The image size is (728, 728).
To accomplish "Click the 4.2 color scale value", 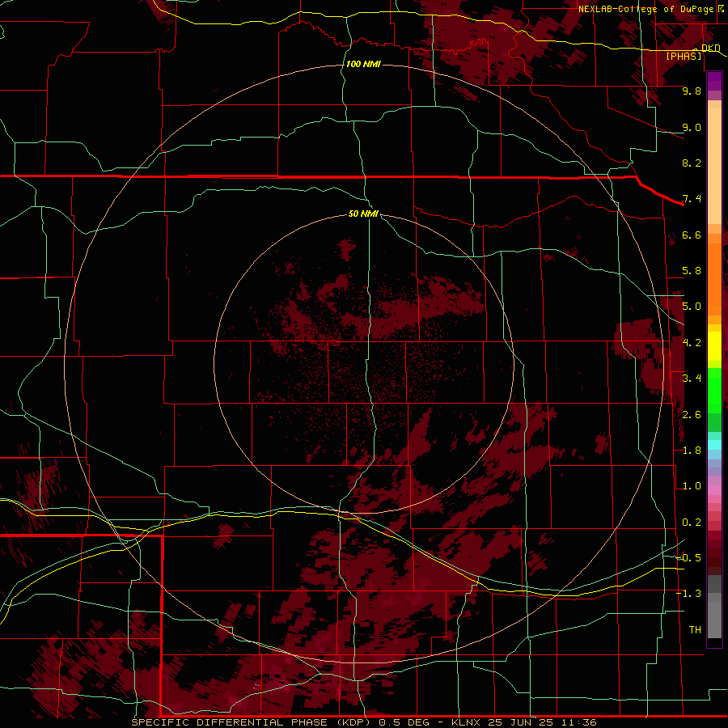I will (x=692, y=343).
